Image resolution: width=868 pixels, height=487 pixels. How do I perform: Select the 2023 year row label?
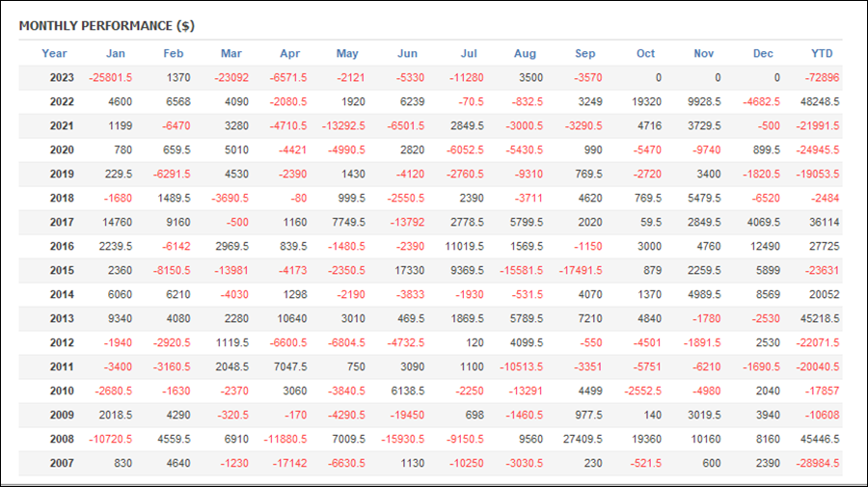point(62,78)
